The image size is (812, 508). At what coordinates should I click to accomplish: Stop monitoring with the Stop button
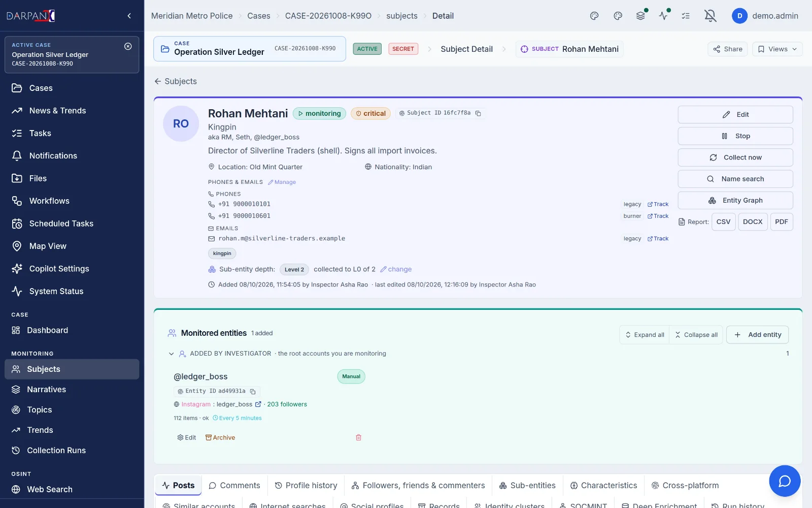[735, 136]
